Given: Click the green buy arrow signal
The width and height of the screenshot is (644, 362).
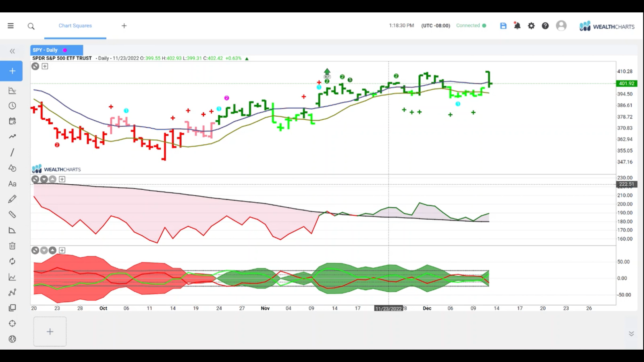Looking at the screenshot, I should coord(327,72).
